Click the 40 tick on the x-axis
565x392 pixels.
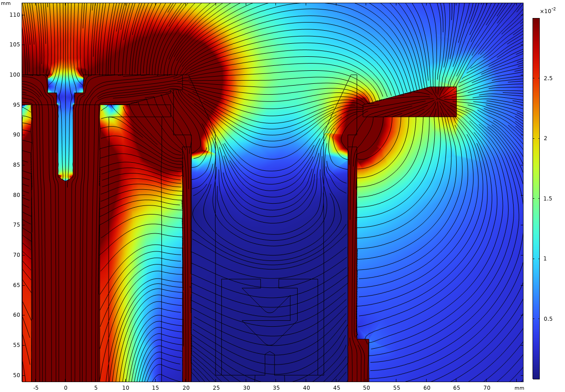pos(307,387)
